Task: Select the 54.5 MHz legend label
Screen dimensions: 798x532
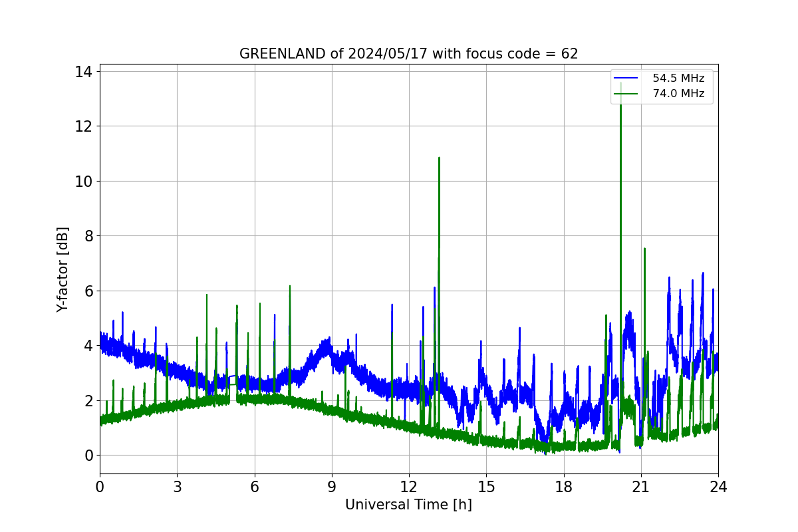Action: click(x=678, y=78)
